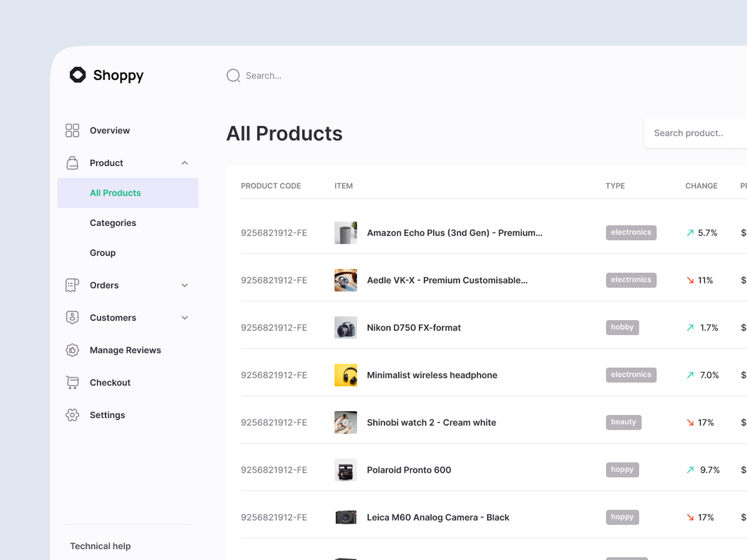The height and width of the screenshot is (560, 747).
Task: Click the Checkout cart icon
Action: (72, 382)
